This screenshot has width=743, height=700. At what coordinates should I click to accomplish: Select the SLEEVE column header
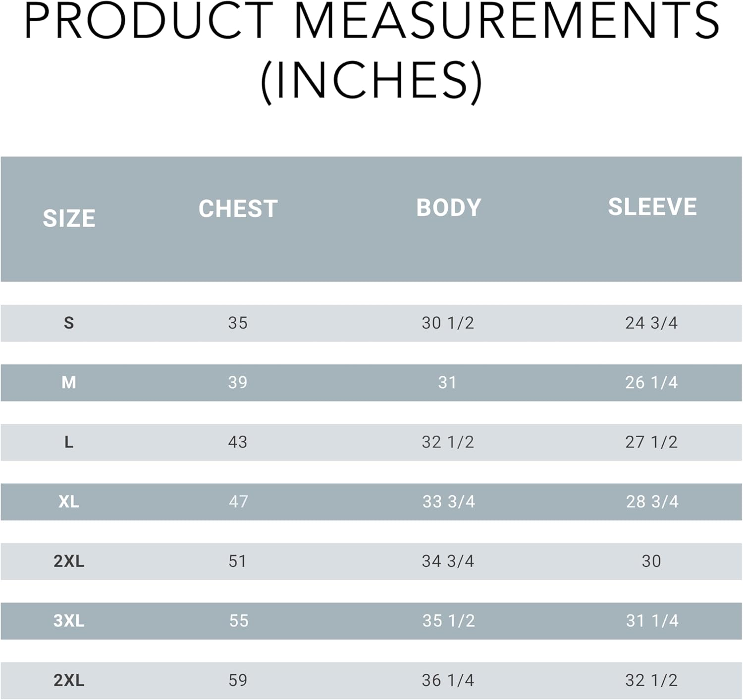(652, 207)
